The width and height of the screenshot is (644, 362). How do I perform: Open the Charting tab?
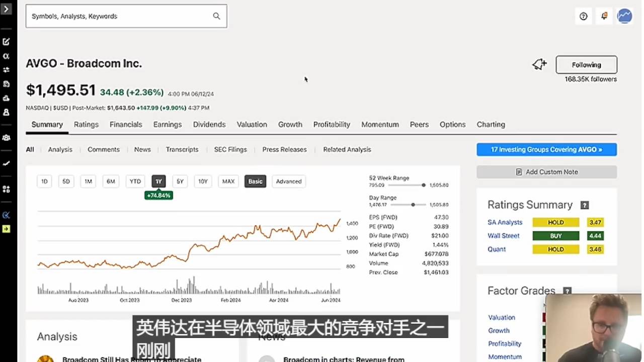point(491,125)
